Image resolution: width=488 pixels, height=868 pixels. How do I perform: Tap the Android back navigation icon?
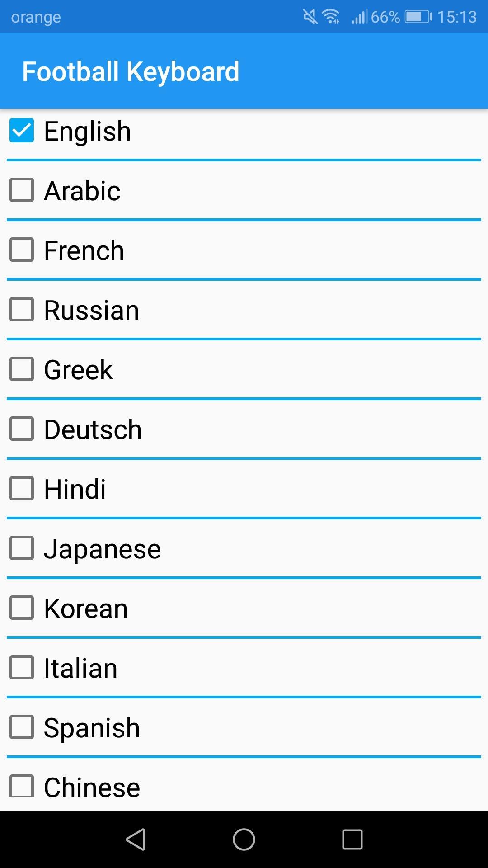[136, 840]
